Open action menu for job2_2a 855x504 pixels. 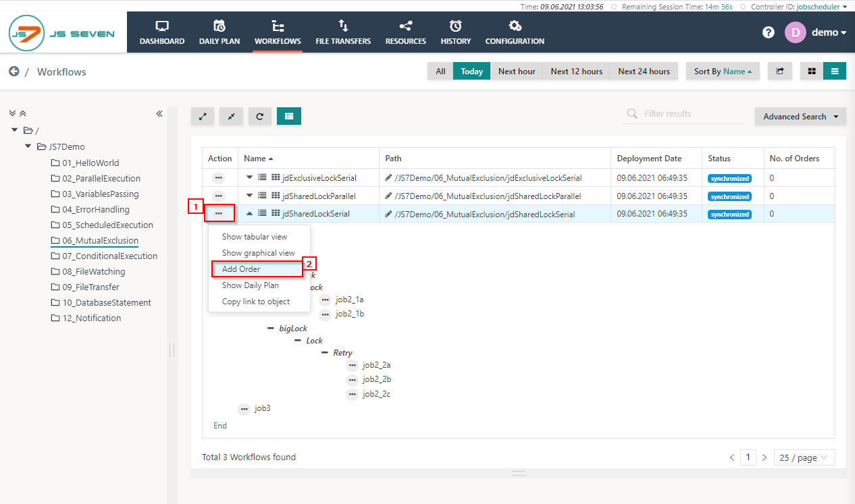(x=352, y=365)
